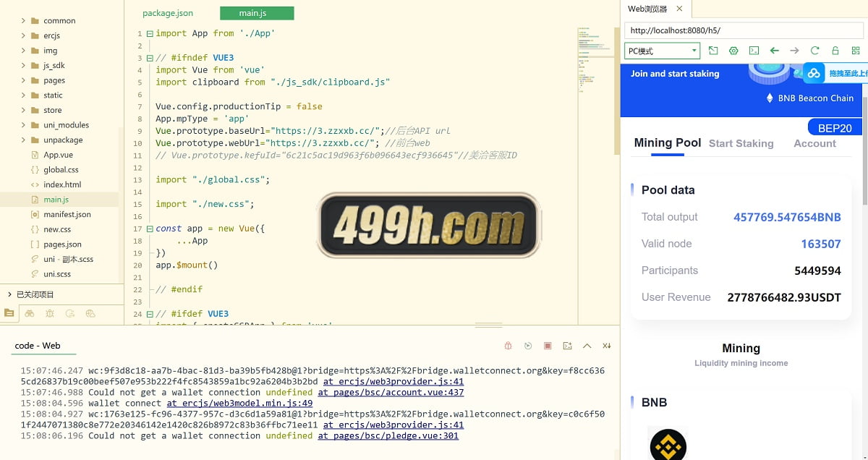
Task: Click the red debug icon in console toolbar
Action: [x=508, y=346]
